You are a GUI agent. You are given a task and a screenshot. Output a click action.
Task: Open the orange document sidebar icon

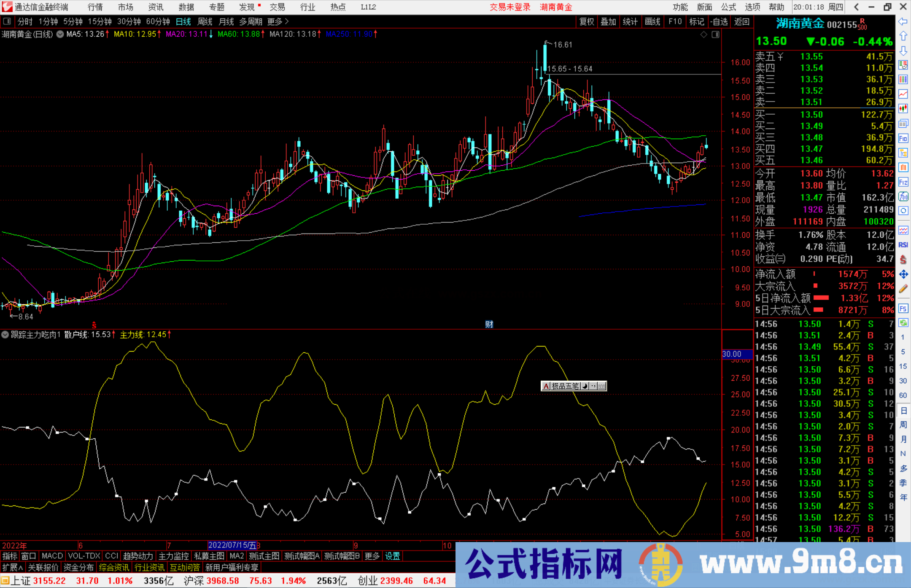coord(903,167)
